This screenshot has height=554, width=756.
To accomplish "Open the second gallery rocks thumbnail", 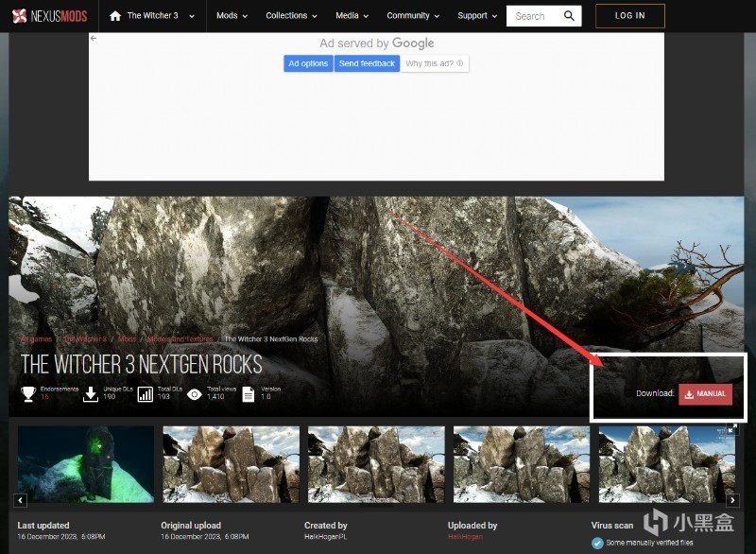I will (x=231, y=464).
